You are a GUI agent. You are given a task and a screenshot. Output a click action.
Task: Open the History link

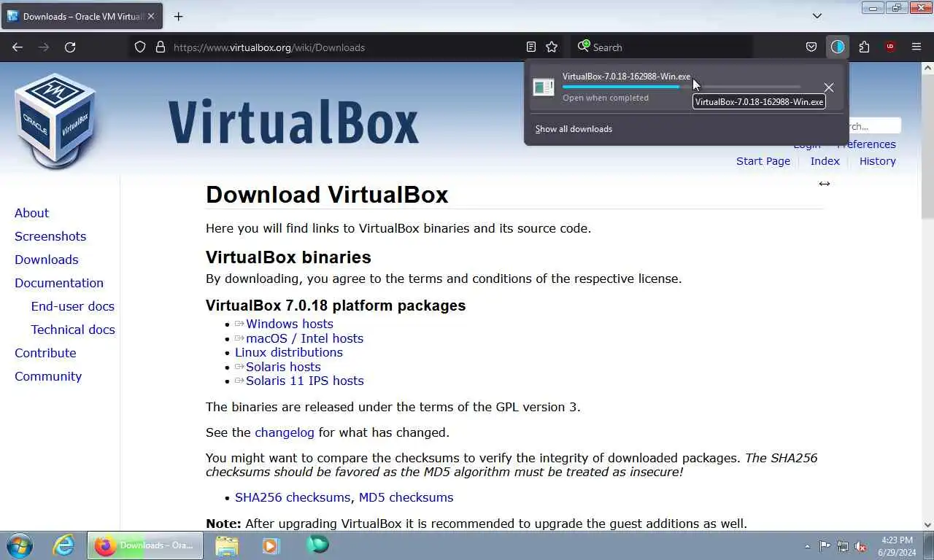[877, 161]
